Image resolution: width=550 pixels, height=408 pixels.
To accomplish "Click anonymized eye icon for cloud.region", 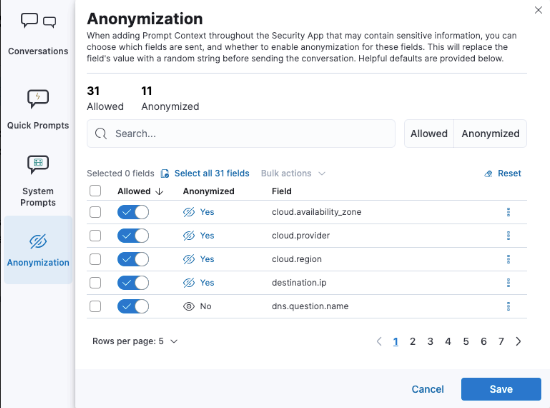I will pos(189,259).
